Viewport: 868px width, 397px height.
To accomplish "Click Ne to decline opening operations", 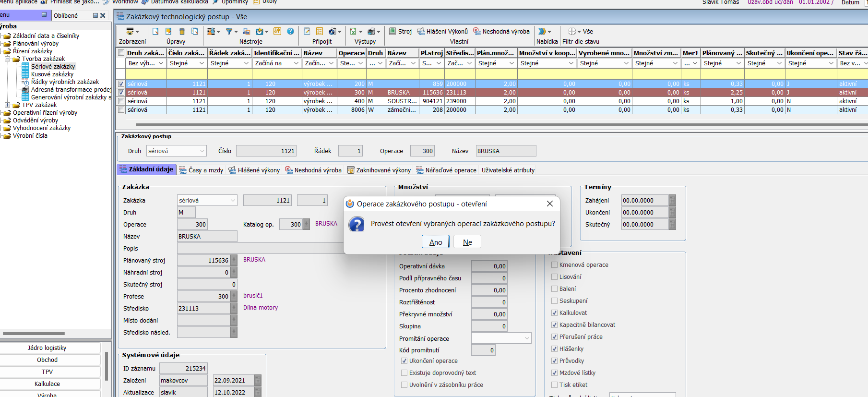I will click(x=467, y=242).
